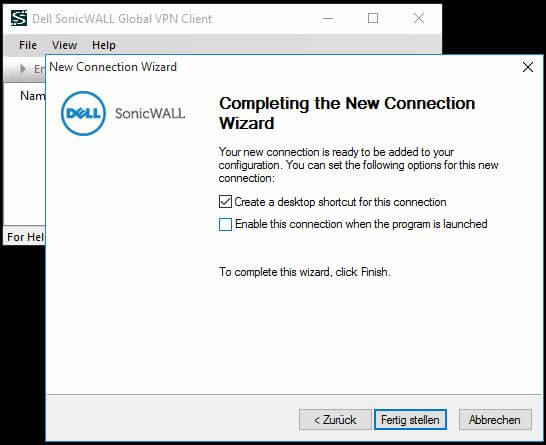Click the Dell logo in the wizard

tap(83, 113)
